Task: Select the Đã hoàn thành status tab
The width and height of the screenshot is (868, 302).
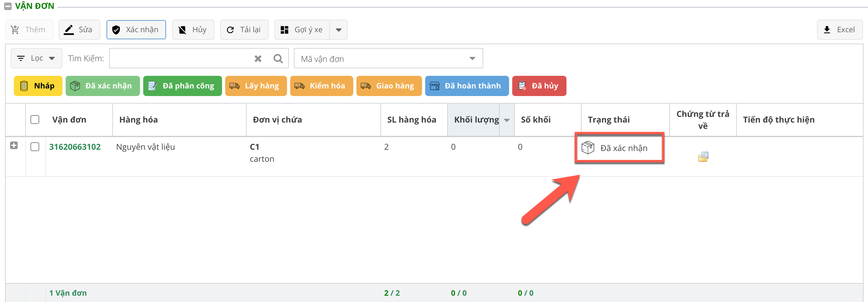Action: tap(466, 86)
